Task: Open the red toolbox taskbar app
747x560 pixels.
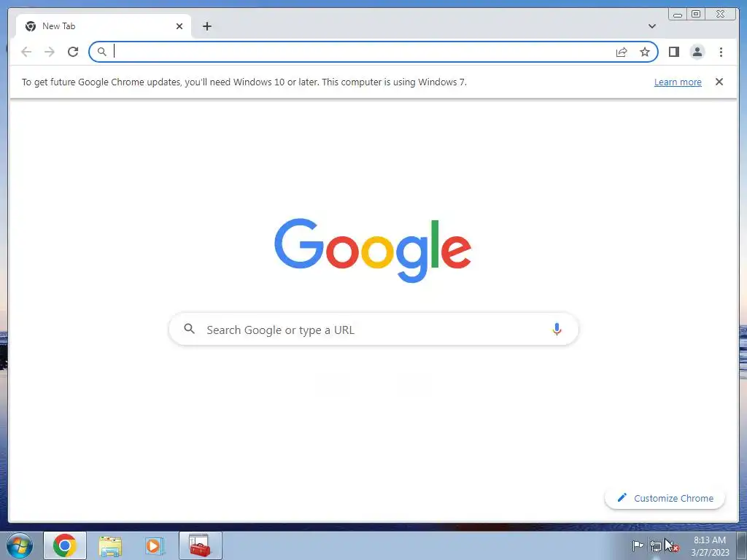Action: coord(200,545)
